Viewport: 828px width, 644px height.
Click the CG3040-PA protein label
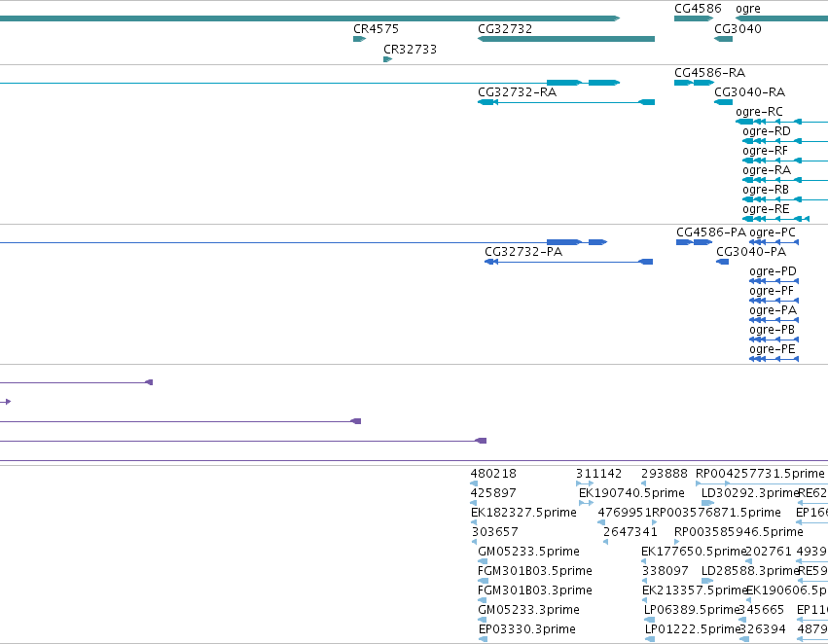751,252
